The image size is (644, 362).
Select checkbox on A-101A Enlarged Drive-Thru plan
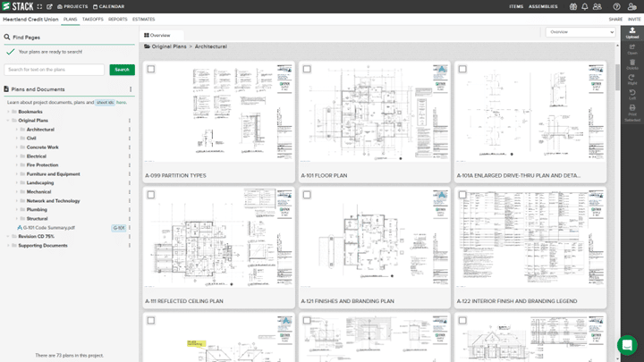[x=462, y=69]
